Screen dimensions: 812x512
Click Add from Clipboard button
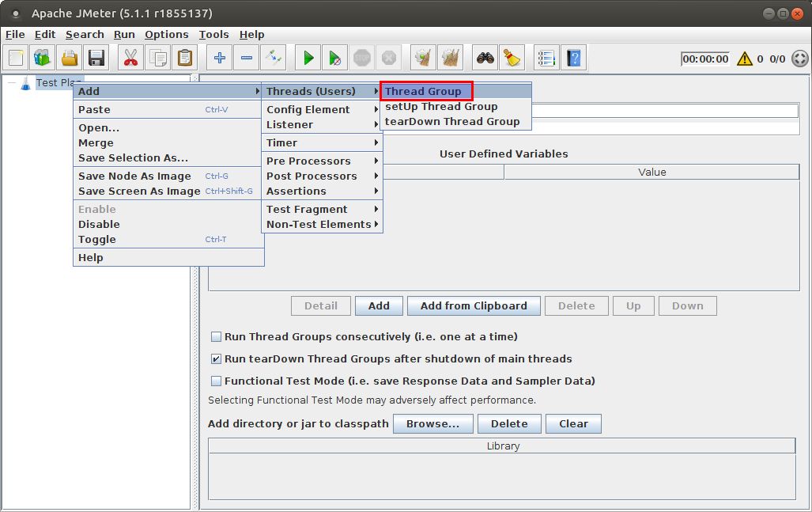pyautogui.click(x=474, y=305)
